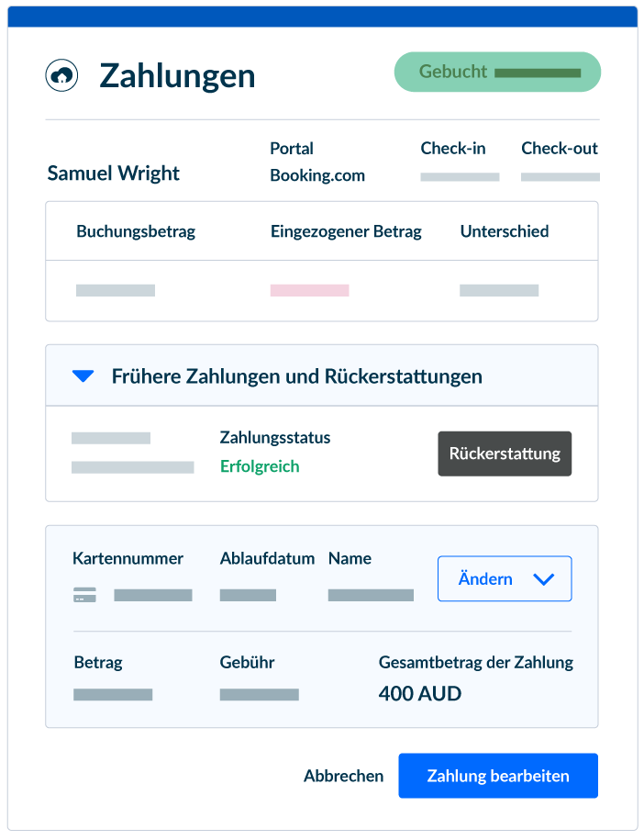Click the Gebucht status badge

click(497, 72)
